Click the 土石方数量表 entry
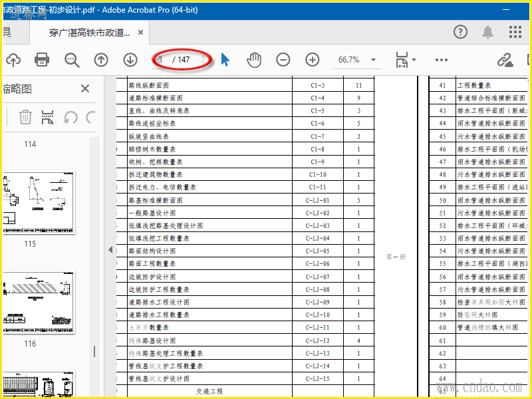The height and width of the screenshot is (399, 532). [x=149, y=327]
